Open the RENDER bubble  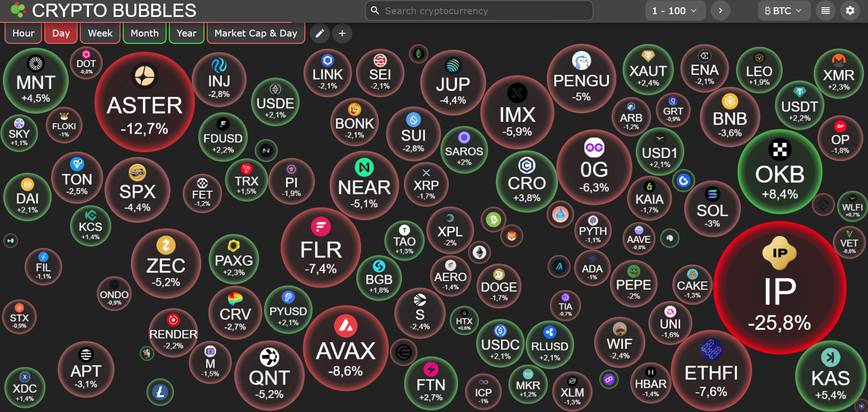point(173,333)
